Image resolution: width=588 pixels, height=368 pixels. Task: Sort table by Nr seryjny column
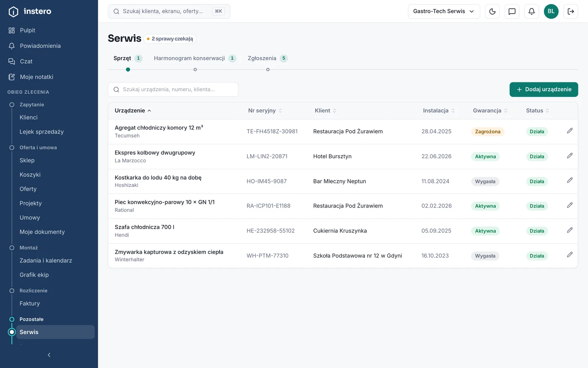[265, 110]
